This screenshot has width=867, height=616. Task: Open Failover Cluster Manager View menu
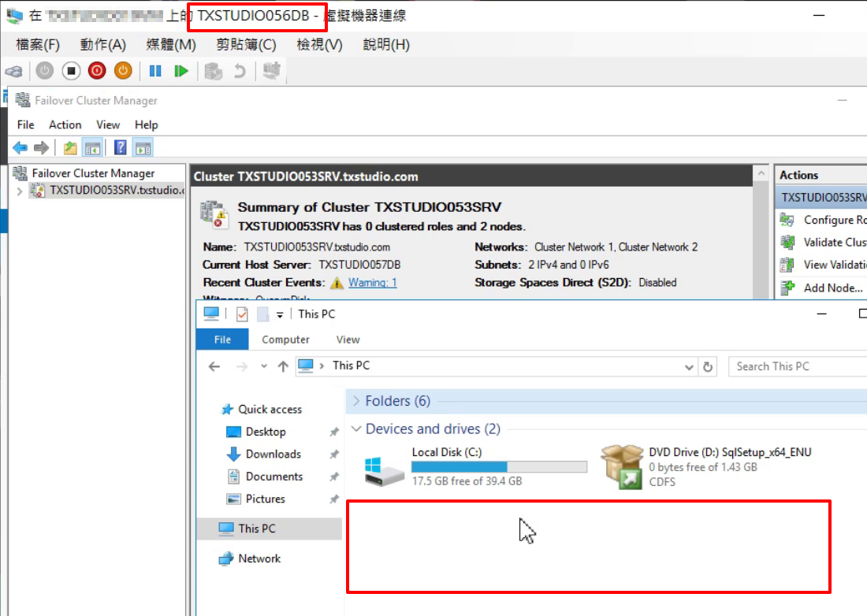[108, 125]
